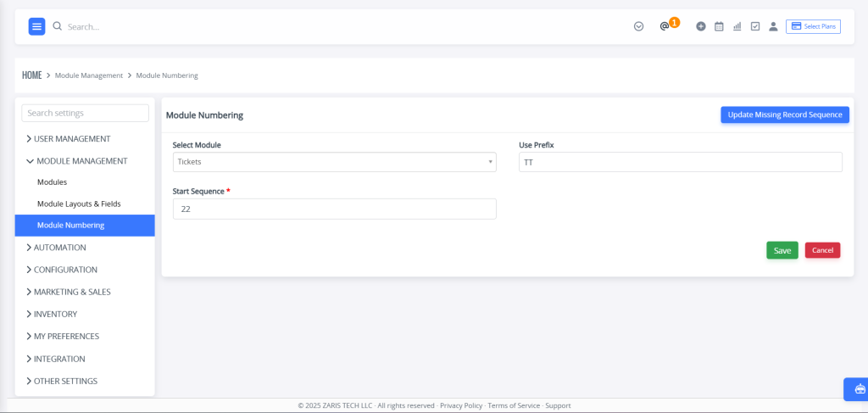Viewport: 868px width, 413px height.
Task: Click Update Missing Record Sequence button
Action: point(784,114)
